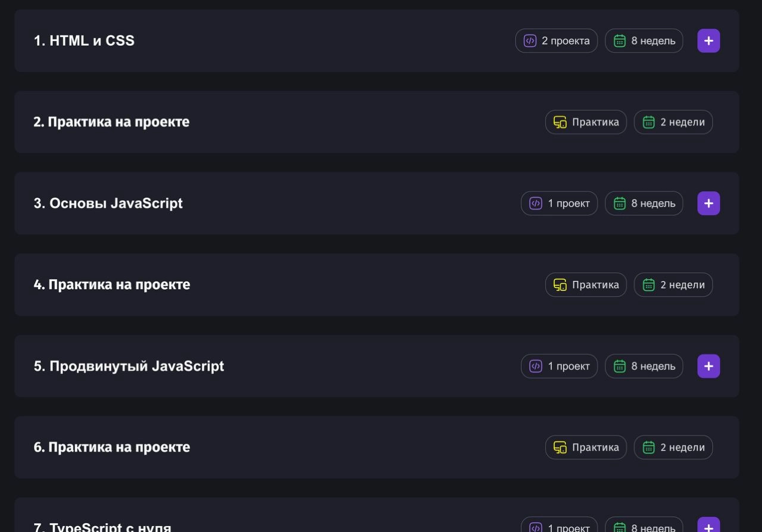
Task: Click practice icon in module 4 row
Action: tap(560, 285)
